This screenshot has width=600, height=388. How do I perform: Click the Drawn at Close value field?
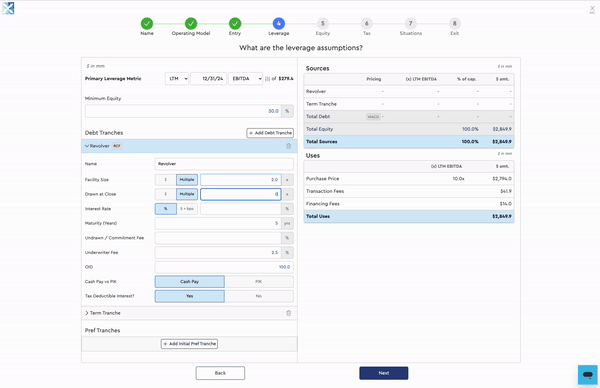coord(241,194)
